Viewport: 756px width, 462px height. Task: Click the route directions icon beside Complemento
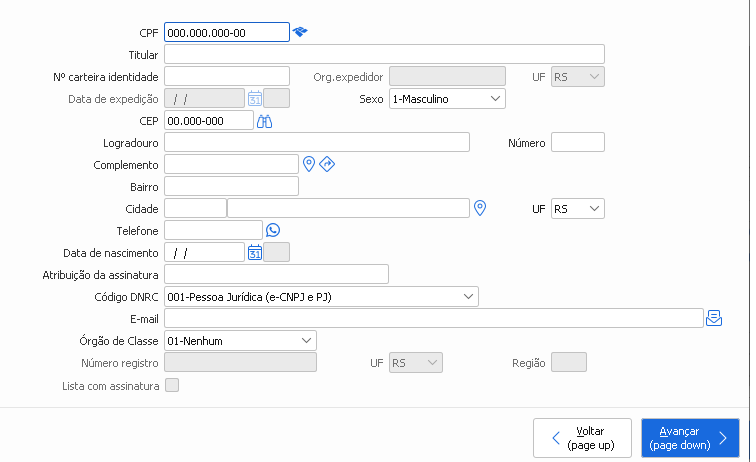click(x=327, y=164)
